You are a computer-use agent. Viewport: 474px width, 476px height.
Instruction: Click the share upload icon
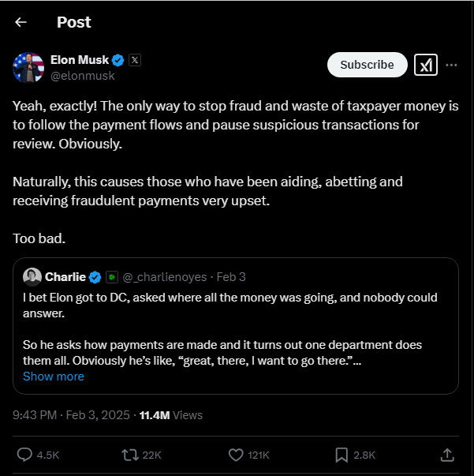[x=446, y=455]
